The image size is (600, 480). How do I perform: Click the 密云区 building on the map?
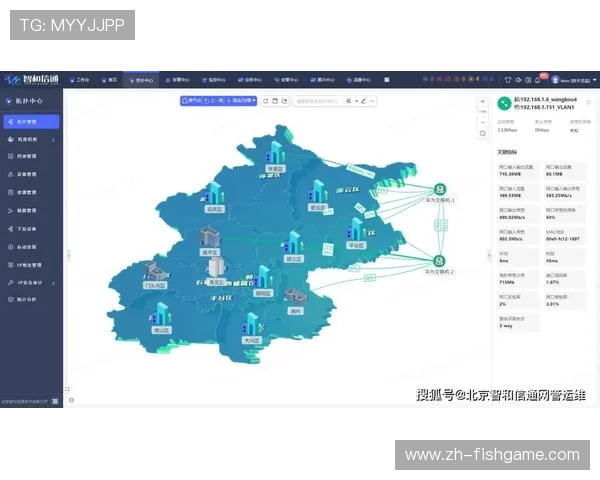click(318, 192)
